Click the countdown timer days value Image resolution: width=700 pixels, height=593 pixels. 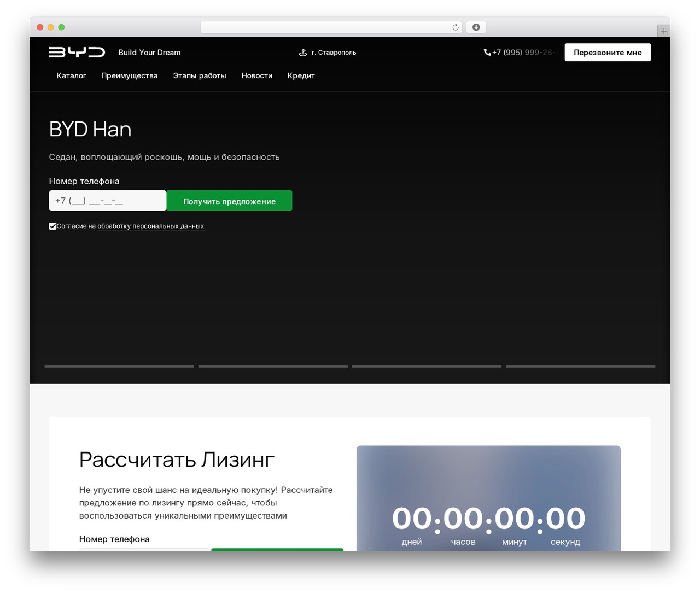(412, 519)
